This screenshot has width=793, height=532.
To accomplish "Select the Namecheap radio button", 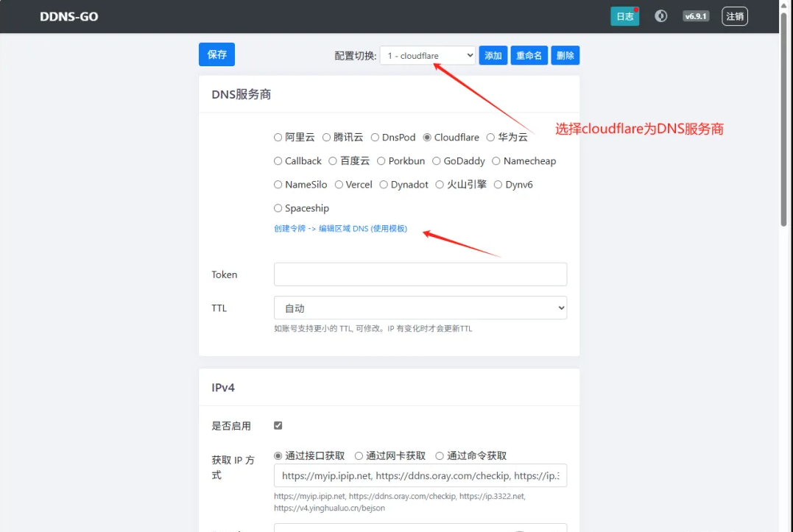I will point(496,161).
